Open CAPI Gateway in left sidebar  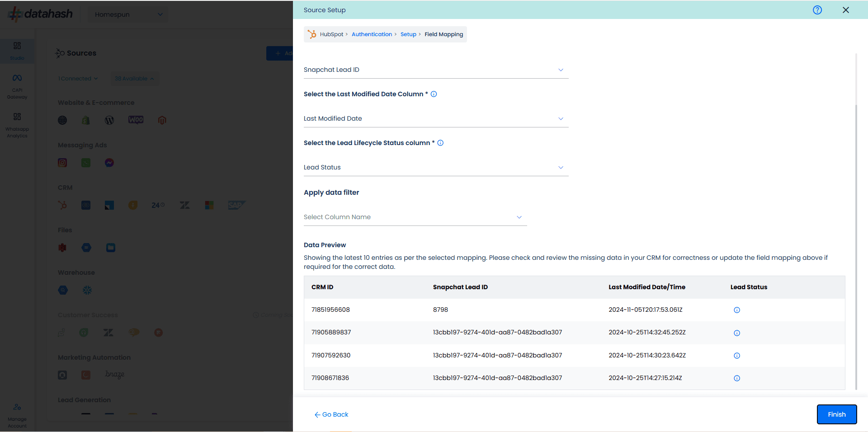tap(17, 87)
